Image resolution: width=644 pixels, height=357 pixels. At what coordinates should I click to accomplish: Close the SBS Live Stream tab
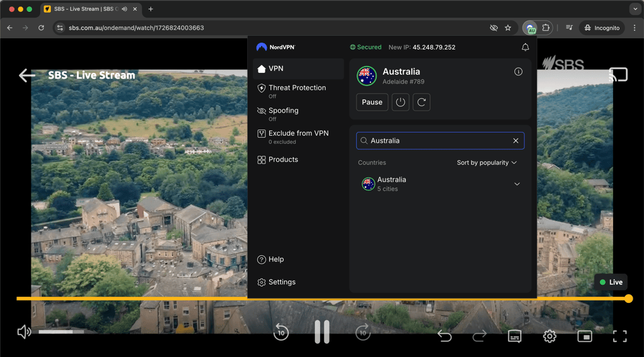tap(135, 9)
